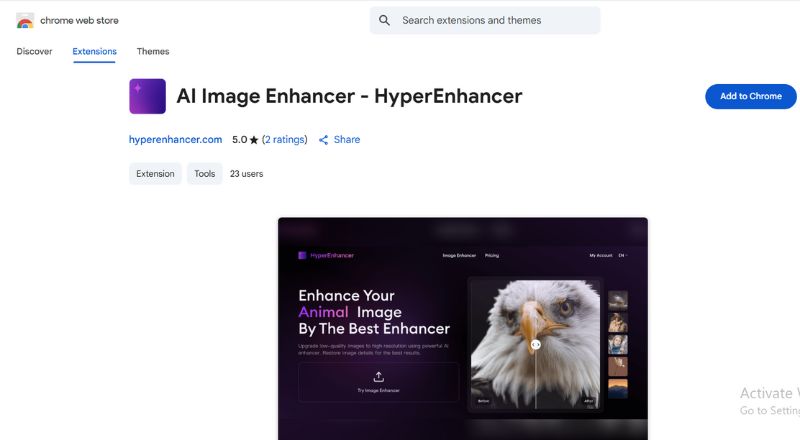Click Image Enhancer menu in the preview
Image resolution: width=800 pixels, height=440 pixels.
click(x=459, y=255)
